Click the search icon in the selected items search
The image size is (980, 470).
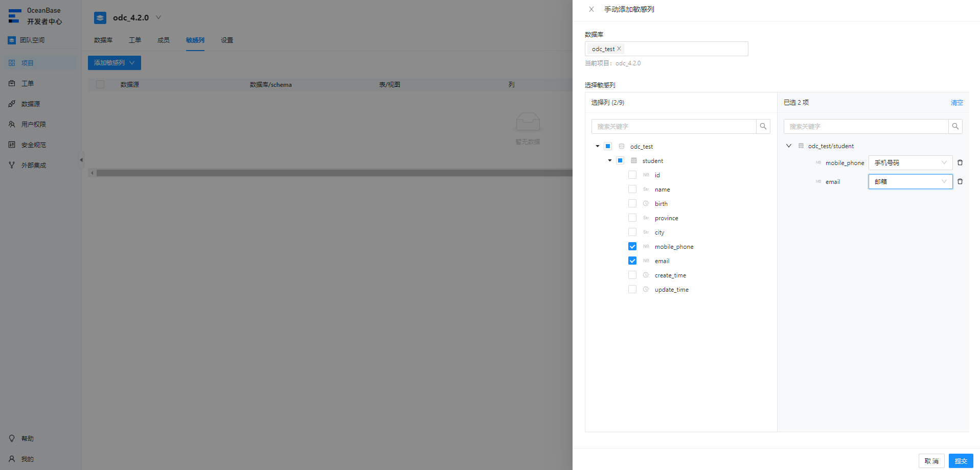(955, 126)
